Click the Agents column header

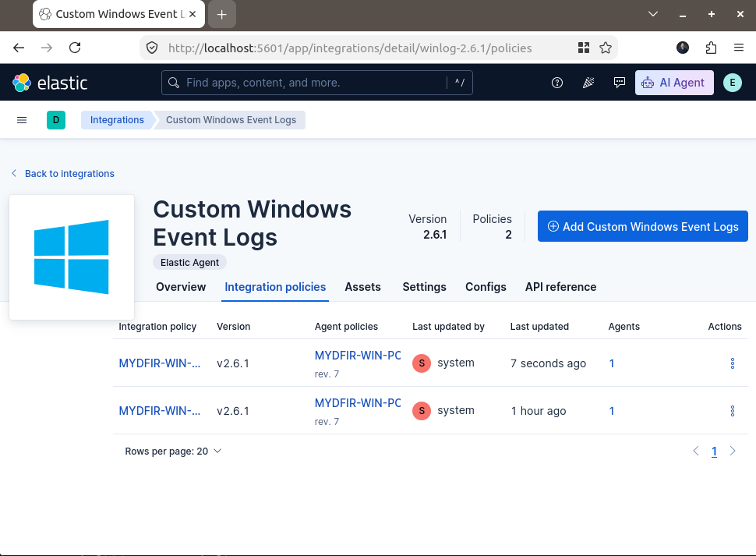click(624, 327)
